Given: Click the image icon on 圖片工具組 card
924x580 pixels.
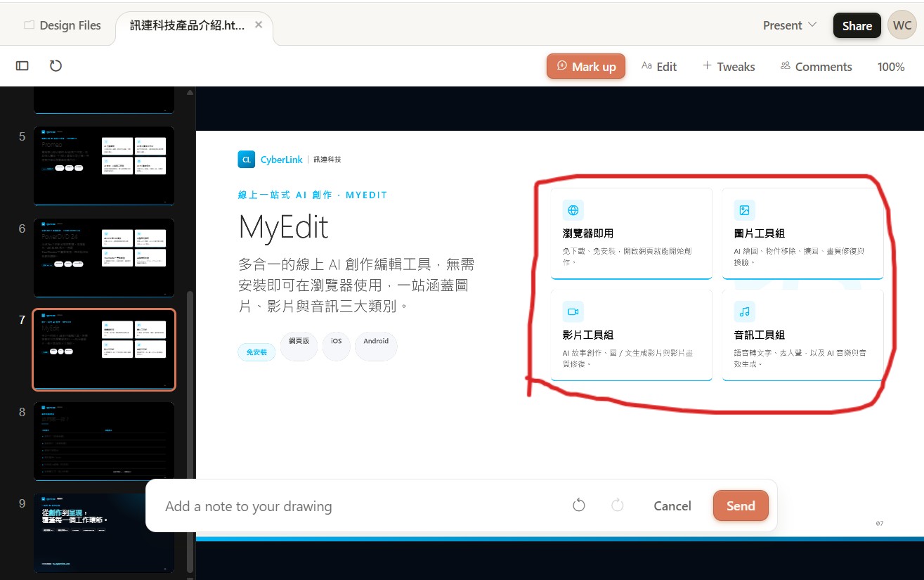Looking at the screenshot, I should [x=744, y=210].
